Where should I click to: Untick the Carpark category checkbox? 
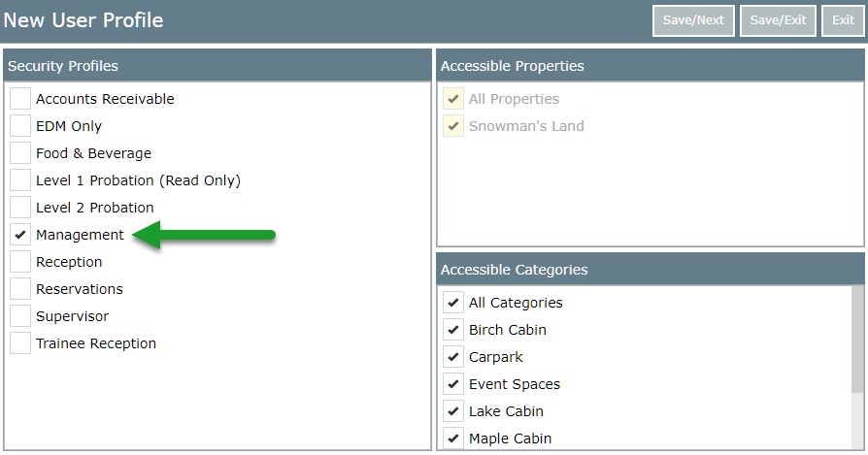pyautogui.click(x=453, y=357)
